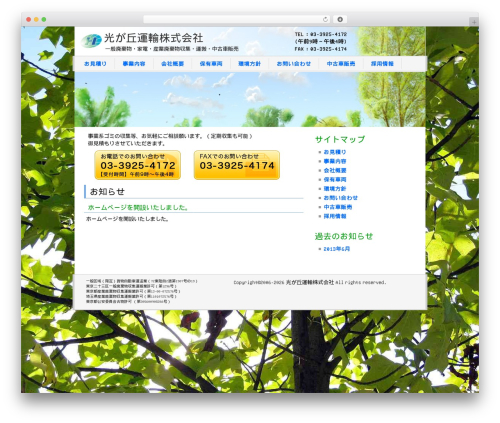Click the green maximize window button

(44, 19)
